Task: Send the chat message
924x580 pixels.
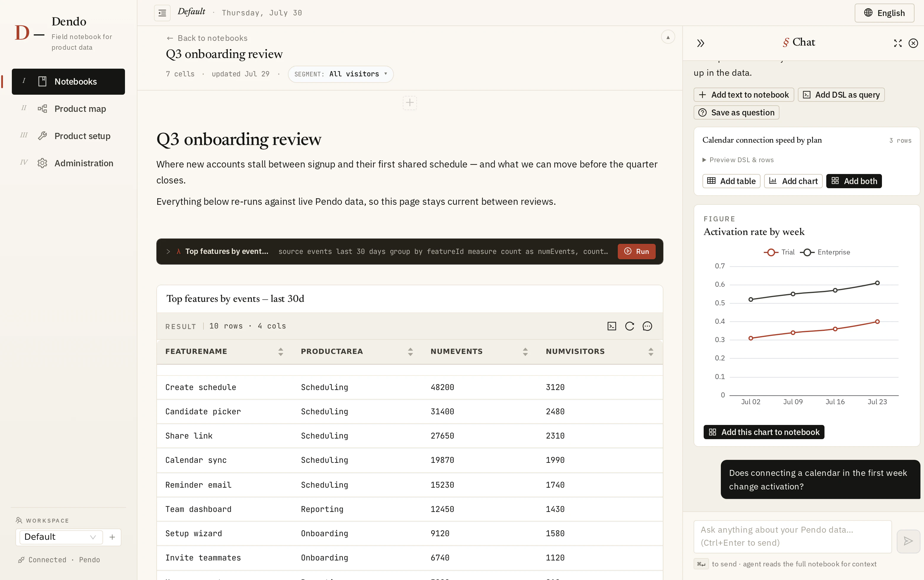Action: click(x=908, y=541)
